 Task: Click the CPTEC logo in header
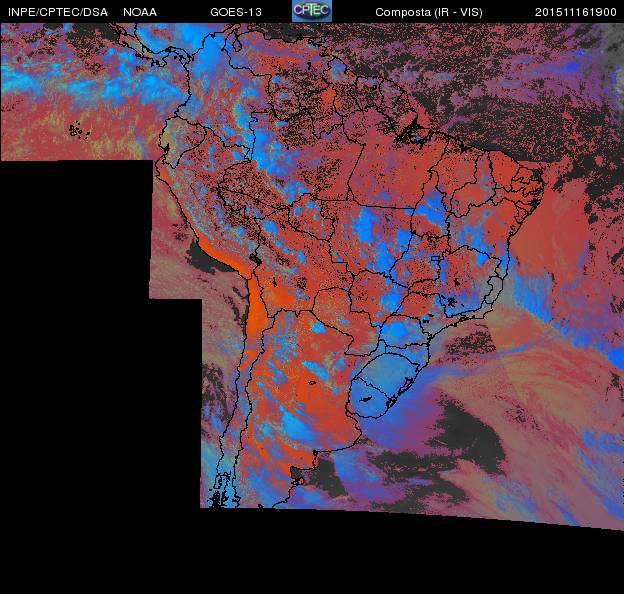pos(312,11)
